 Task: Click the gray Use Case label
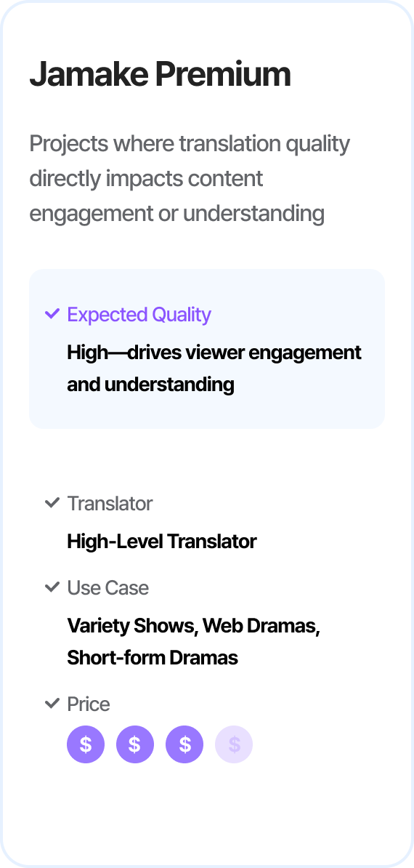click(x=107, y=587)
